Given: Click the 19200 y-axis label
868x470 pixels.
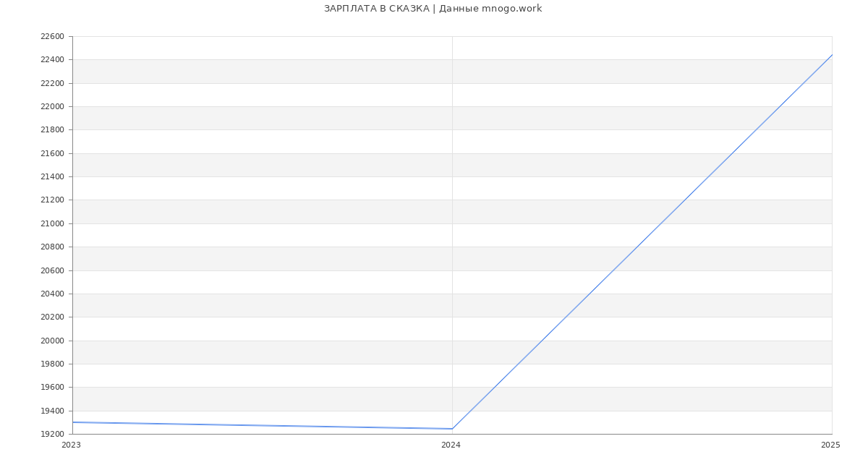Looking at the screenshot, I should coord(52,434).
